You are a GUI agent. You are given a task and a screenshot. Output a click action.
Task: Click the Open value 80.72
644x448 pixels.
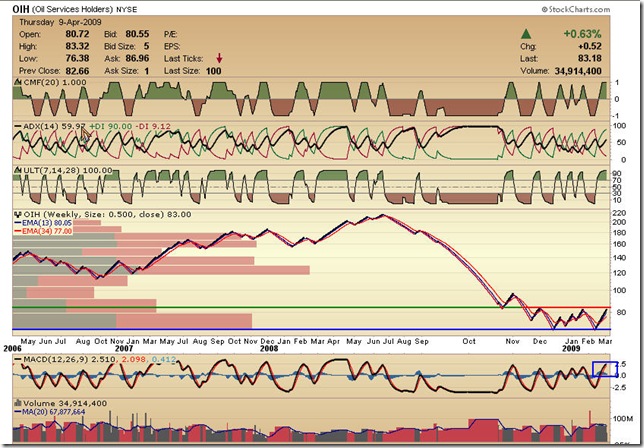point(77,34)
